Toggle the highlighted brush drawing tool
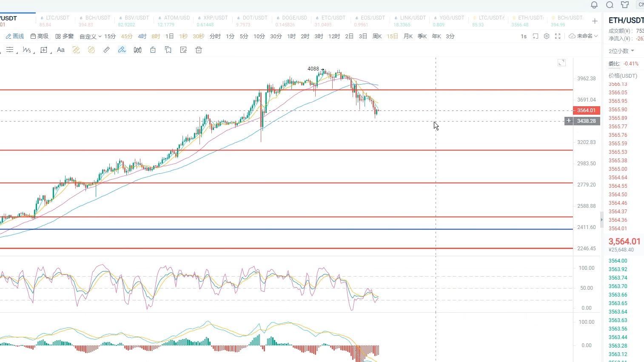Image resolution: width=644 pixels, height=362 pixels. pos(122,50)
